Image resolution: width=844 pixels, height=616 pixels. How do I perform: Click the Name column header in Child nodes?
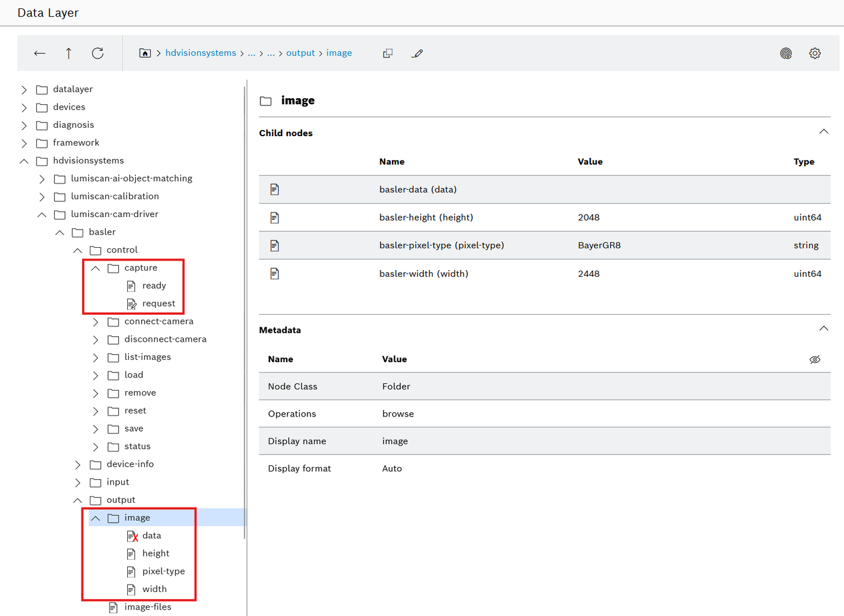(392, 162)
